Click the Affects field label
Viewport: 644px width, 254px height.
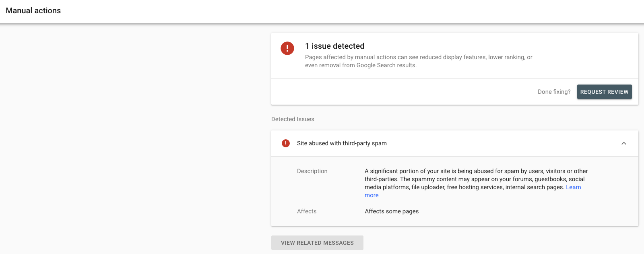pyautogui.click(x=307, y=211)
